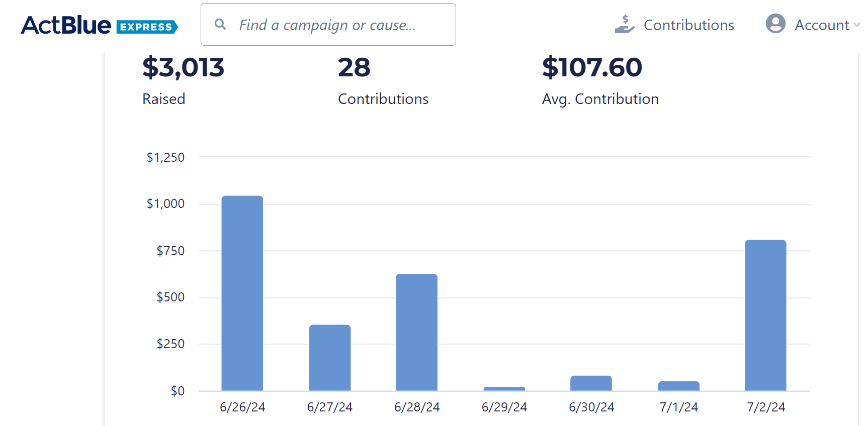Viewport: 868px width, 426px height.
Task: Select the 7/2/24 chart bar
Action: [x=765, y=315]
